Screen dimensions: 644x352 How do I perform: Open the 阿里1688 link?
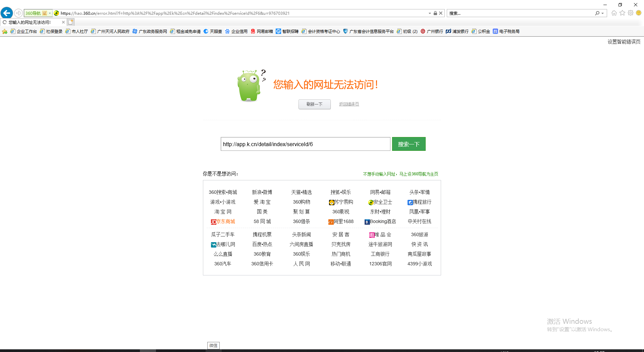click(341, 221)
